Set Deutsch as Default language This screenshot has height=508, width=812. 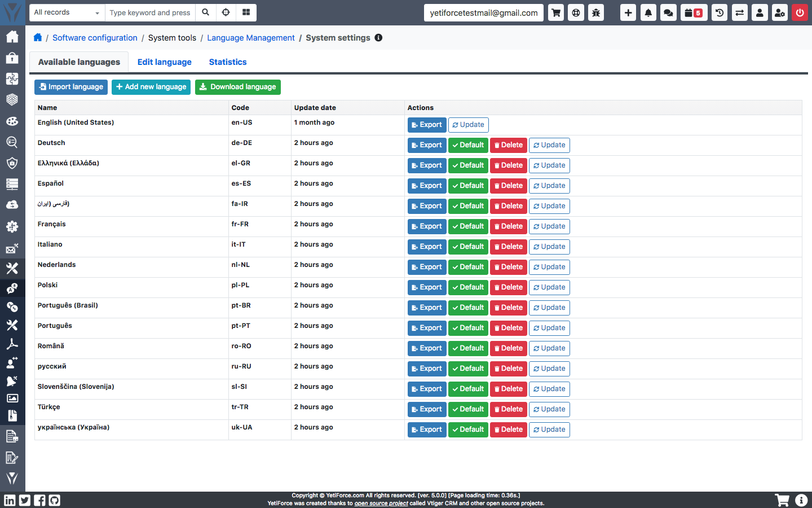[x=468, y=145]
